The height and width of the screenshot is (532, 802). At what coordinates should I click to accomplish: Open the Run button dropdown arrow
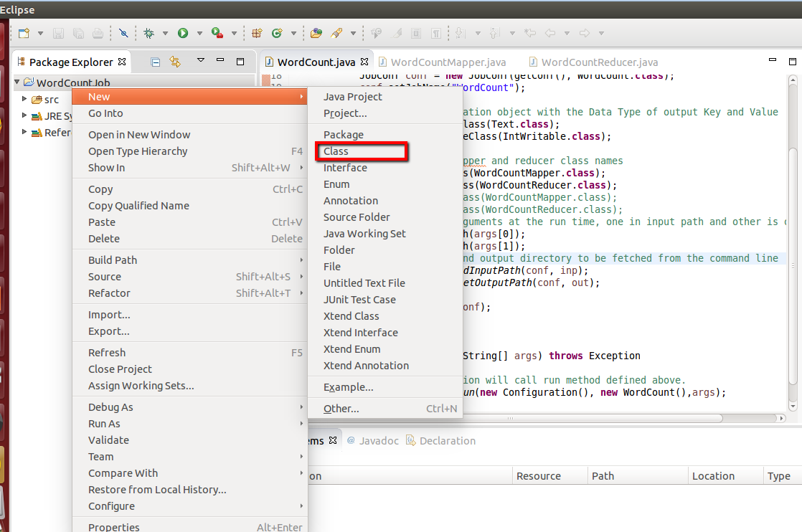tap(199, 33)
